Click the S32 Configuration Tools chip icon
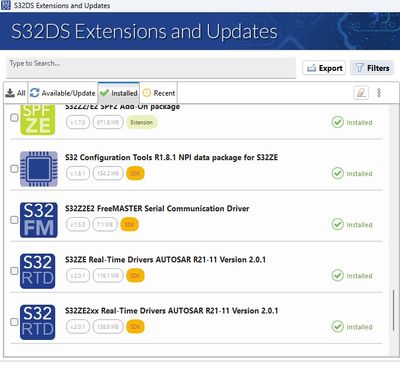This screenshot has height=385, width=400. click(x=39, y=169)
